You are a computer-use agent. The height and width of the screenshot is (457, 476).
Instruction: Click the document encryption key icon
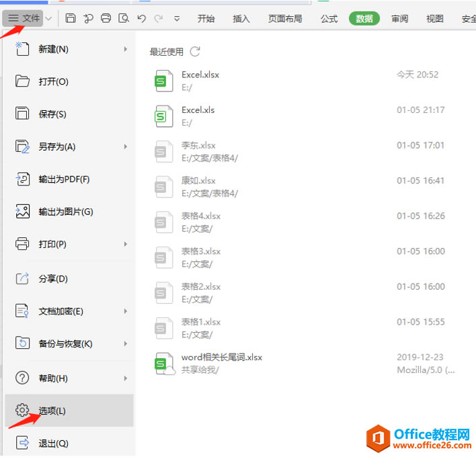point(22,311)
